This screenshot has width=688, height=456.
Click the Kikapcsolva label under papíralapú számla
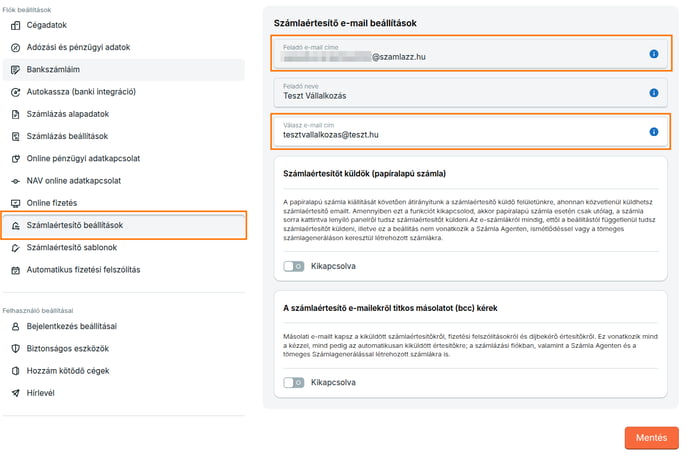click(x=333, y=266)
